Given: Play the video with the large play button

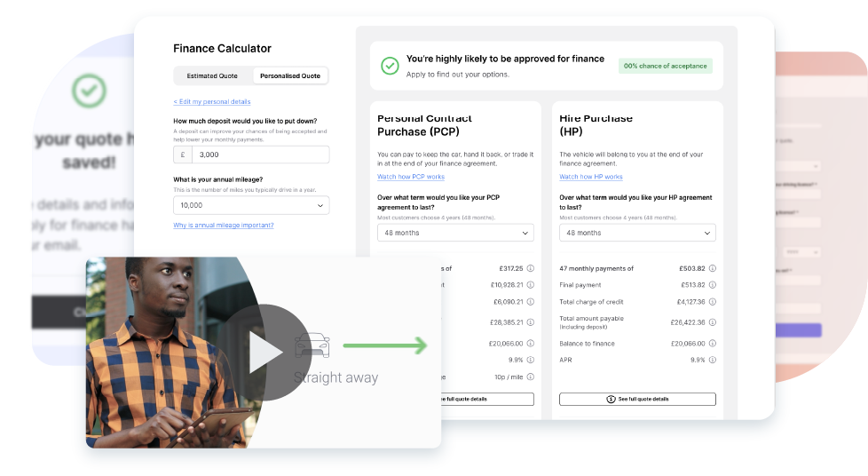Looking at the screenshot, I should point(264,353).
